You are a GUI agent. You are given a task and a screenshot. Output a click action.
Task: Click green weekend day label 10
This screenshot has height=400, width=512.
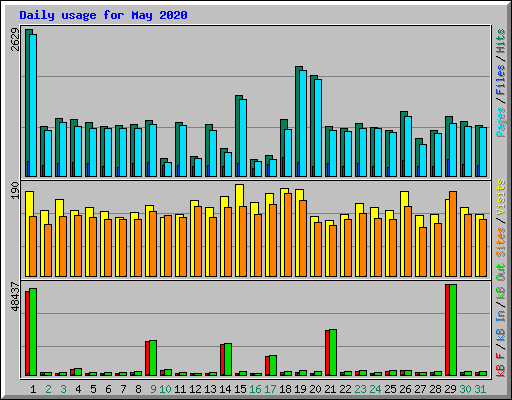tap(165, 389)
